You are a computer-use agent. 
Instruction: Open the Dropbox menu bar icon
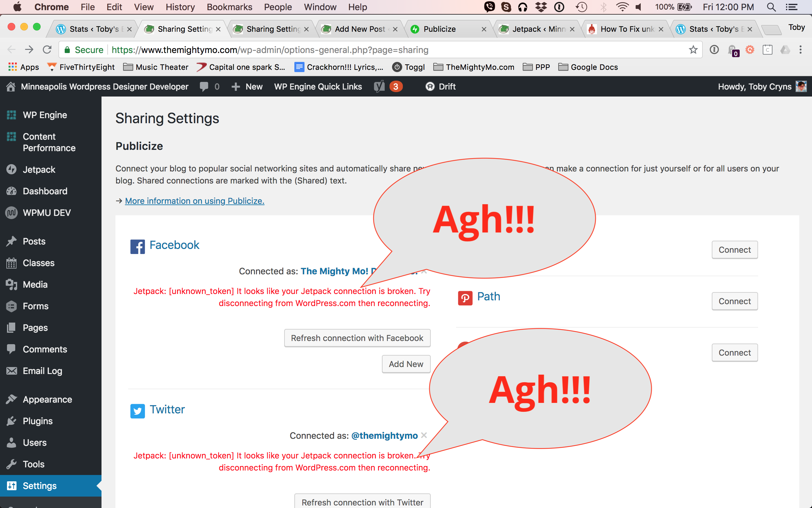click(x=541, y=7)
